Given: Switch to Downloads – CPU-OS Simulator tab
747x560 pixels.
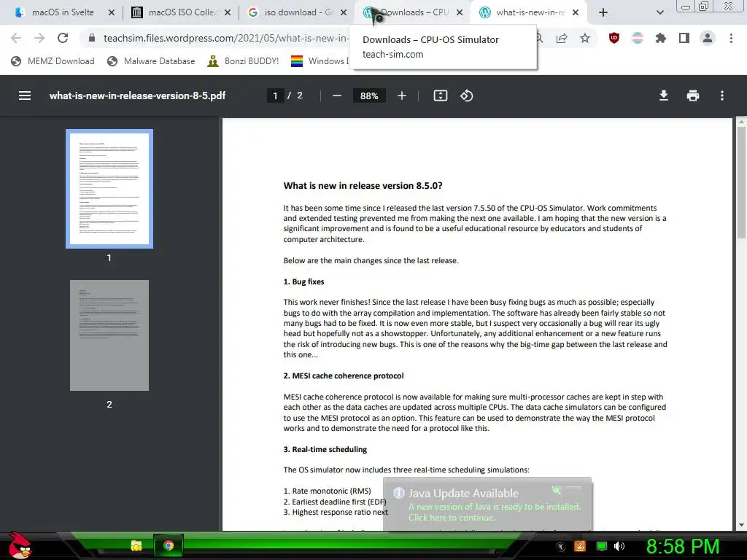Looking at the screenshot, I should [x=413, y=12].
